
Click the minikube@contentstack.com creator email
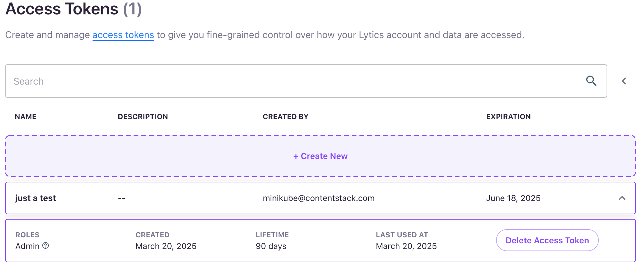click(x=319, y=198)
